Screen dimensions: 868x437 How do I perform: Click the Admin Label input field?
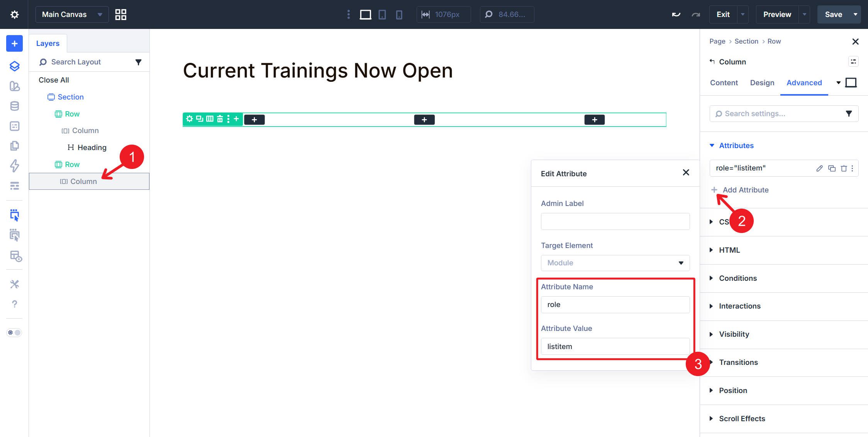coord(615,221)
